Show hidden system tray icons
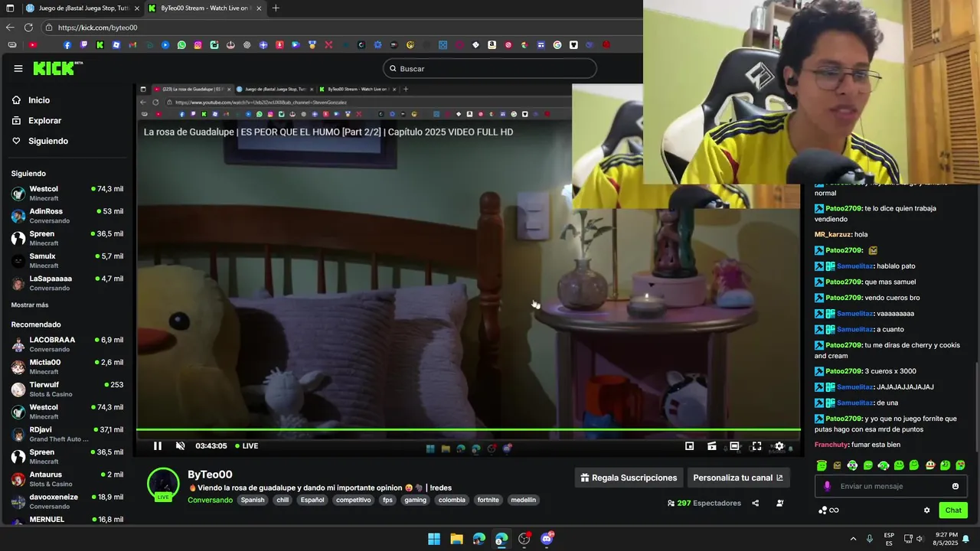980x551 pixels. [853, 539]
